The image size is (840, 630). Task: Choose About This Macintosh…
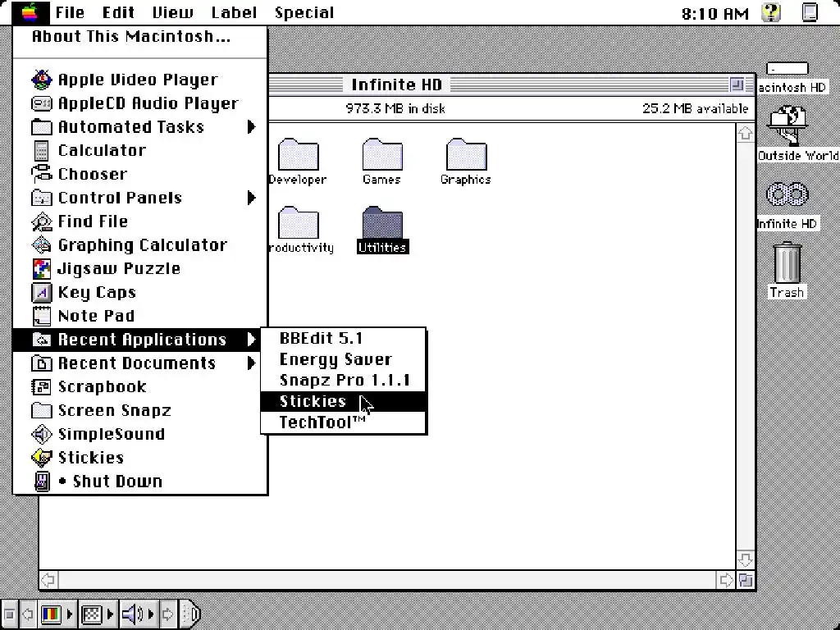[x=139, y=36]
